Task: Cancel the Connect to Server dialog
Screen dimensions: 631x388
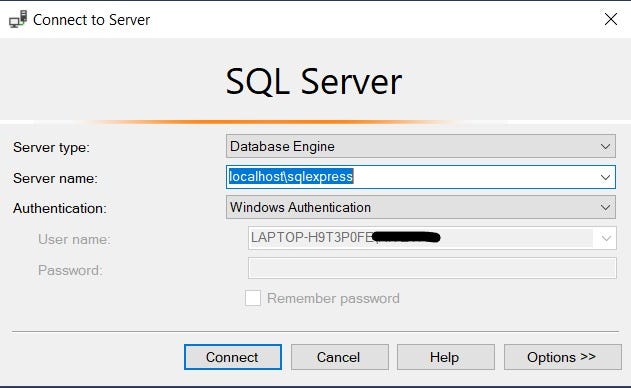Action: 340,357
